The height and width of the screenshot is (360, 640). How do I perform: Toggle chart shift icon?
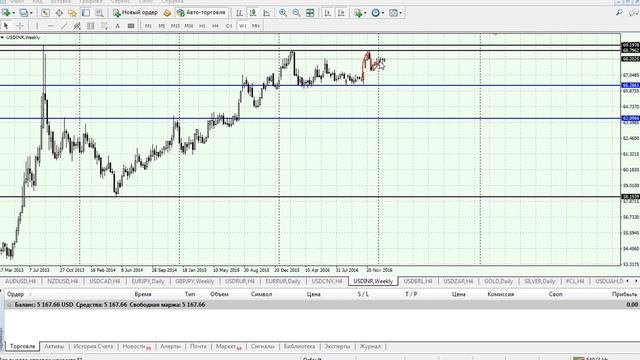pos(341,13)
